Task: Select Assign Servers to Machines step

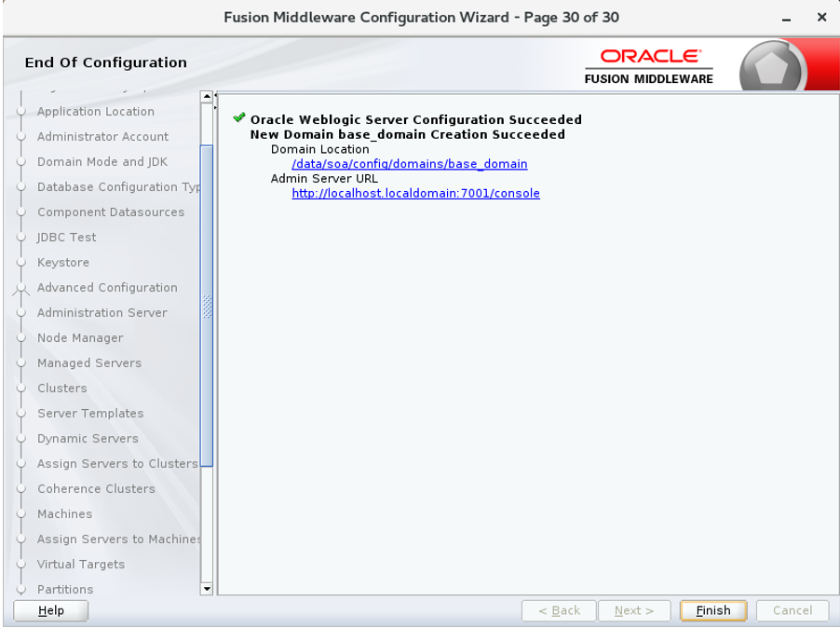Action: [x=118, y=539]
